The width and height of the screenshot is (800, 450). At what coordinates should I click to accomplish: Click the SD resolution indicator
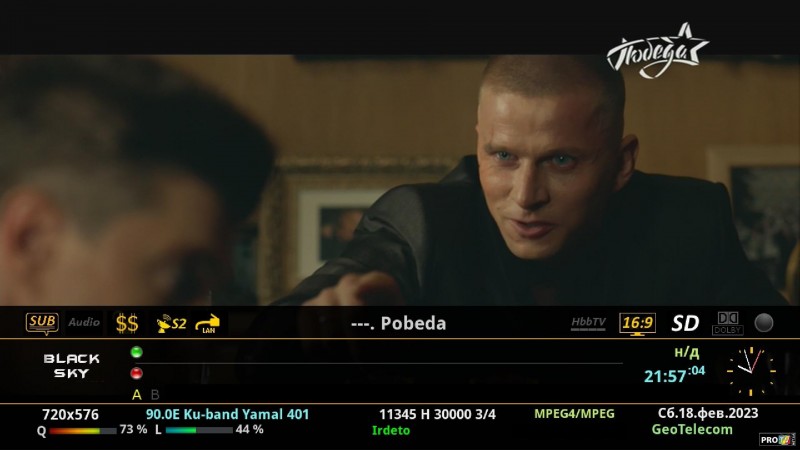coord(685,323)
